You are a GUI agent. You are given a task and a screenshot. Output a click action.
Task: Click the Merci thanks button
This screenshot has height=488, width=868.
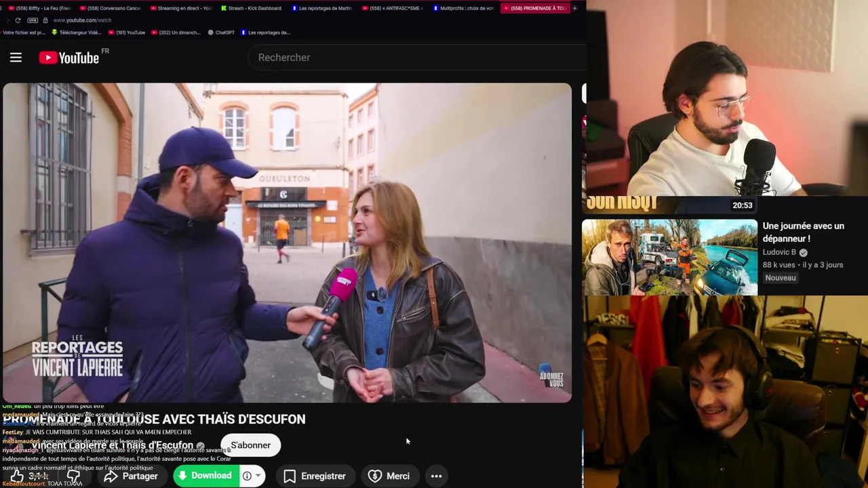pos(389,476)
